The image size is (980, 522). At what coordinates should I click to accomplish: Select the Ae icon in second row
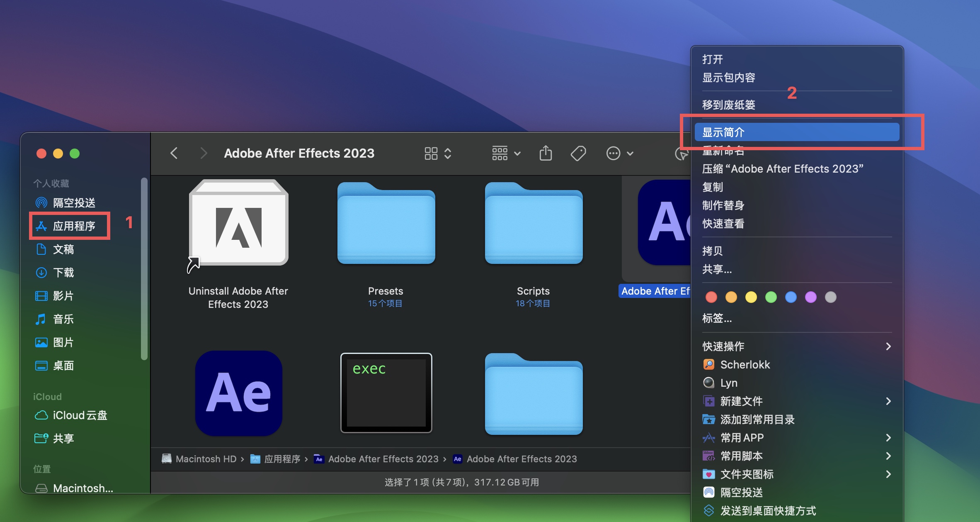coord(238,393)
